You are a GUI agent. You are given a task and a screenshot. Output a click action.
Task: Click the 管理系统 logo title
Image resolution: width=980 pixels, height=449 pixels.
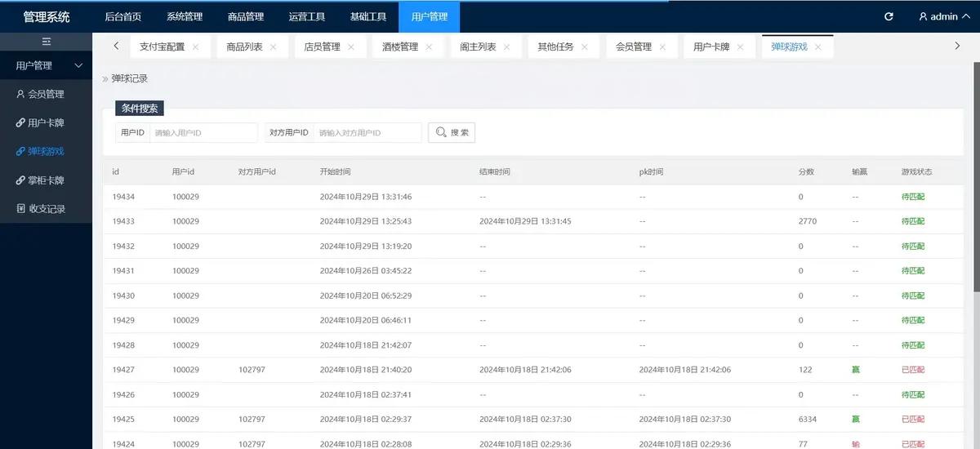click(47, 16)
